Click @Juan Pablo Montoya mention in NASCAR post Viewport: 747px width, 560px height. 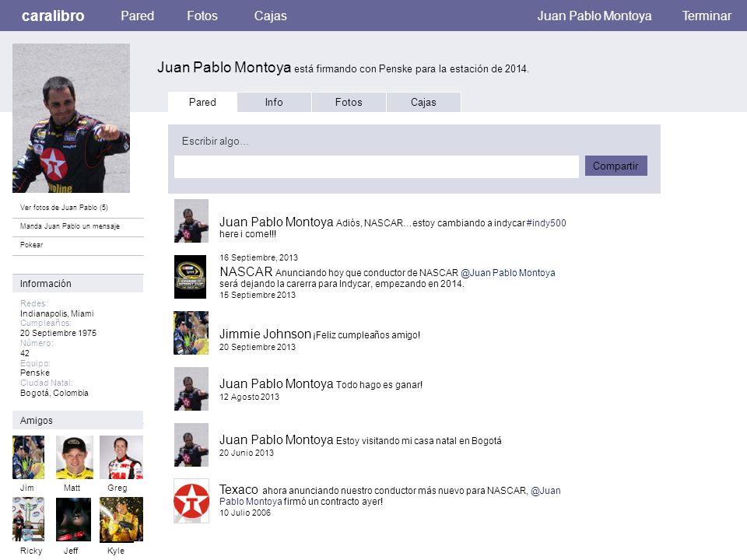pos(508,273)
